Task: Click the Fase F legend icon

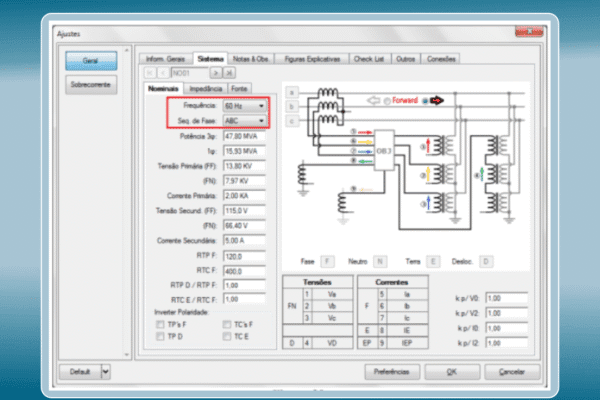Action: pos(327,260)
